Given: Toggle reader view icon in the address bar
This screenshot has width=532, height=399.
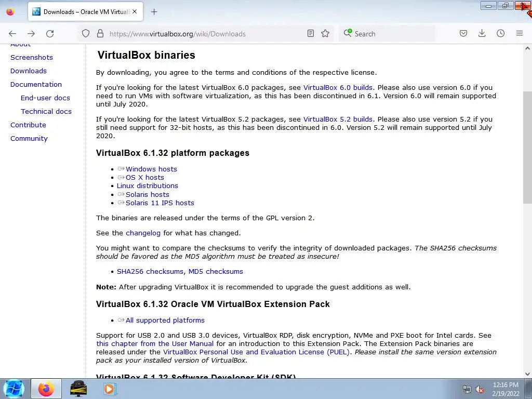Looking at the screenshot, I should [x=311, y=33].
